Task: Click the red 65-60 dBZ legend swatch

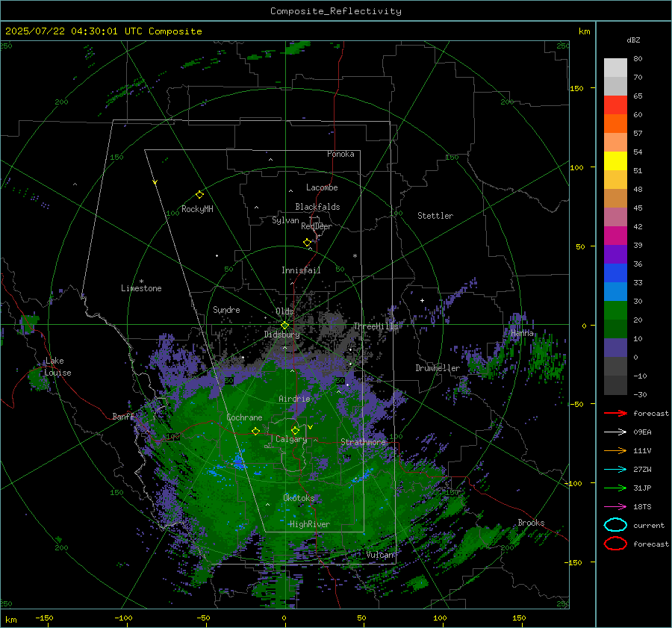Action: coord(615,105)
